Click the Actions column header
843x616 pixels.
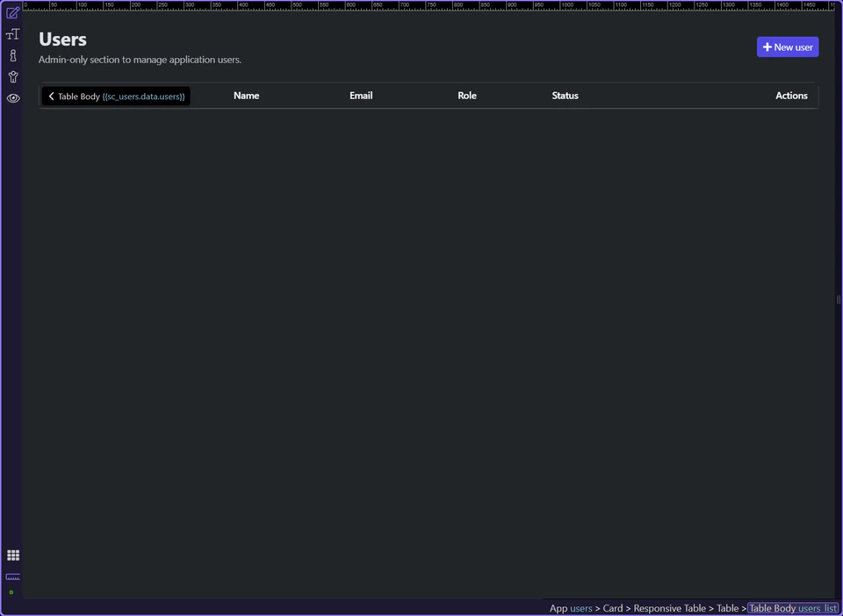point(791,96)
